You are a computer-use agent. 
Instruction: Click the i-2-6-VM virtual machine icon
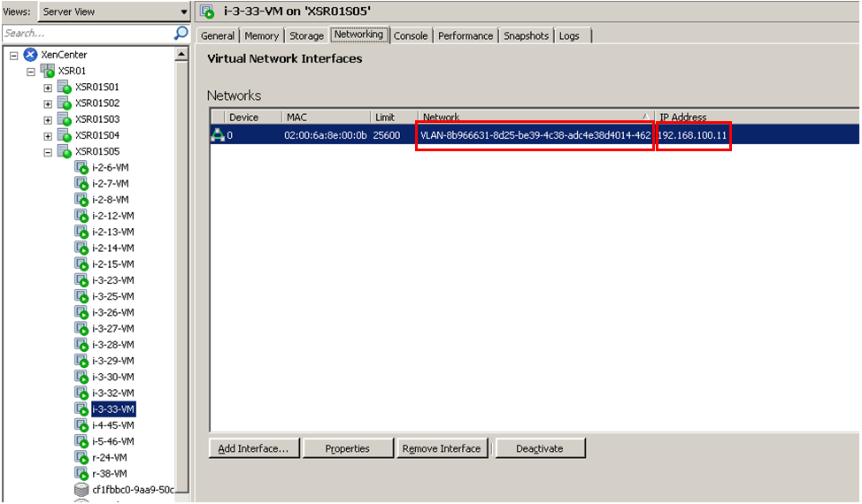(81, 167)
